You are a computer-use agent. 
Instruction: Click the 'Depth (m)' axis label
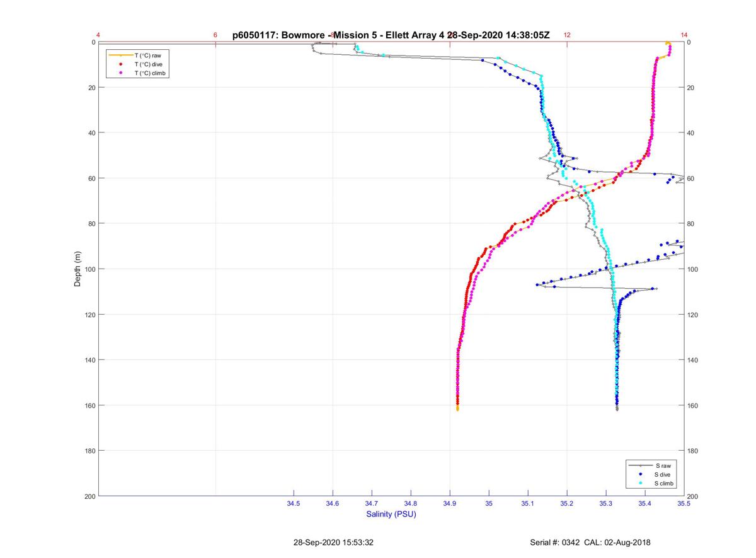(x=78, y=269)
